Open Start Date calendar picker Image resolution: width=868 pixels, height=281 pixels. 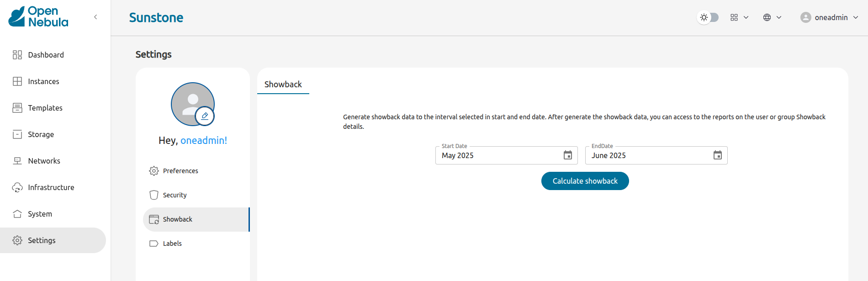(568, 155)
